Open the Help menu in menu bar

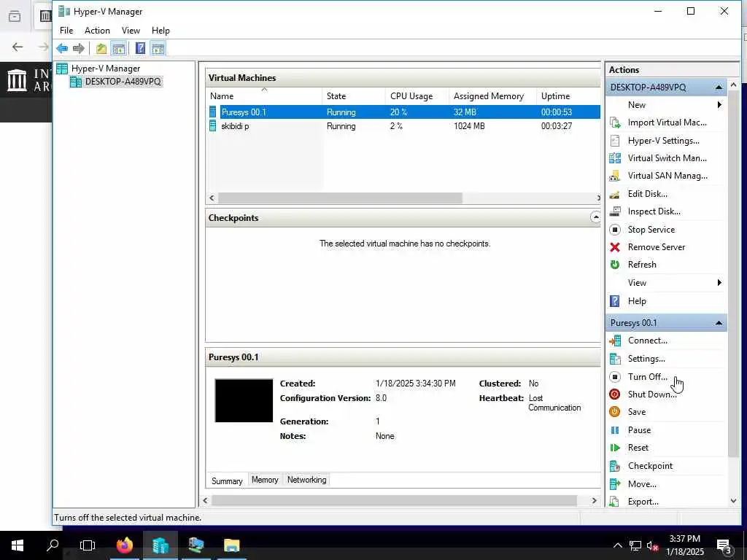160,31
